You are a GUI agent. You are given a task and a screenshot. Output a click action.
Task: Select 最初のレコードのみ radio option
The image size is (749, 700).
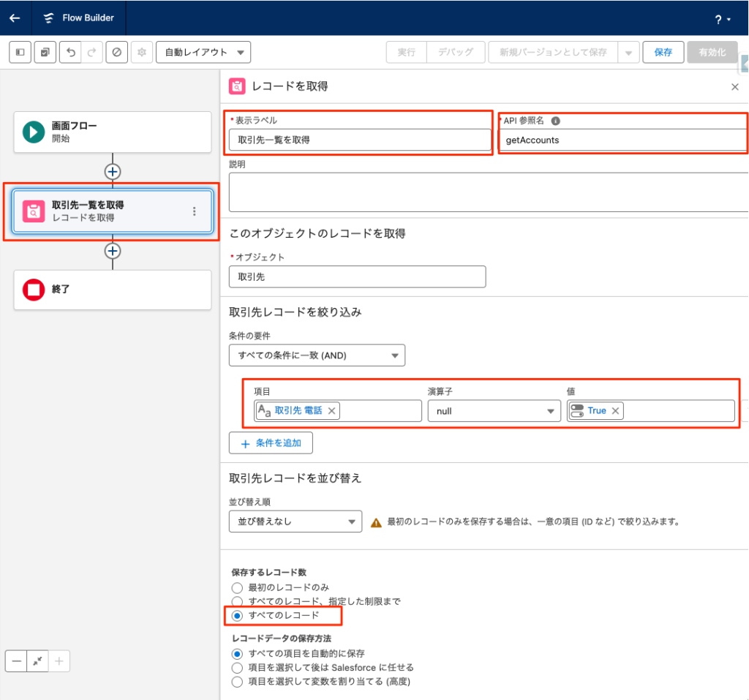click(236, 587)
